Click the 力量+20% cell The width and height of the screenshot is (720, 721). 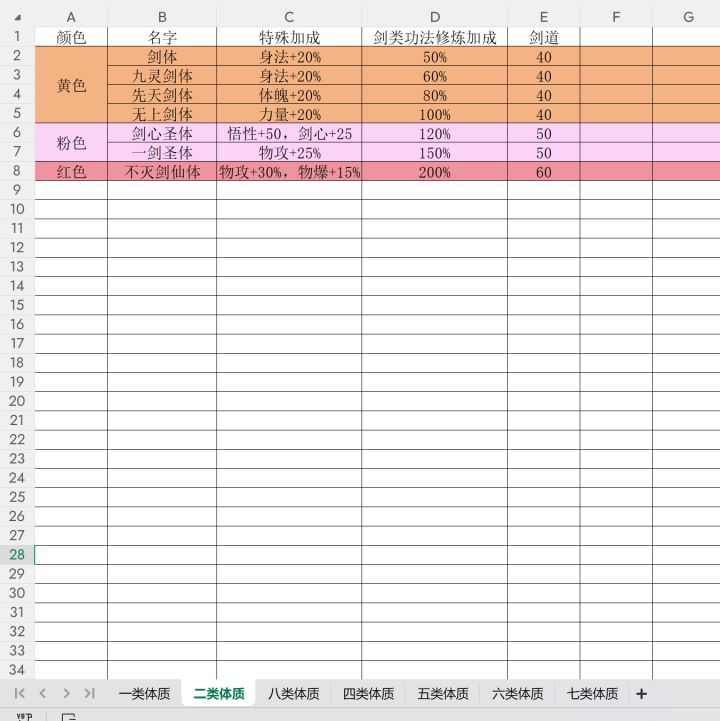(289, 114)
